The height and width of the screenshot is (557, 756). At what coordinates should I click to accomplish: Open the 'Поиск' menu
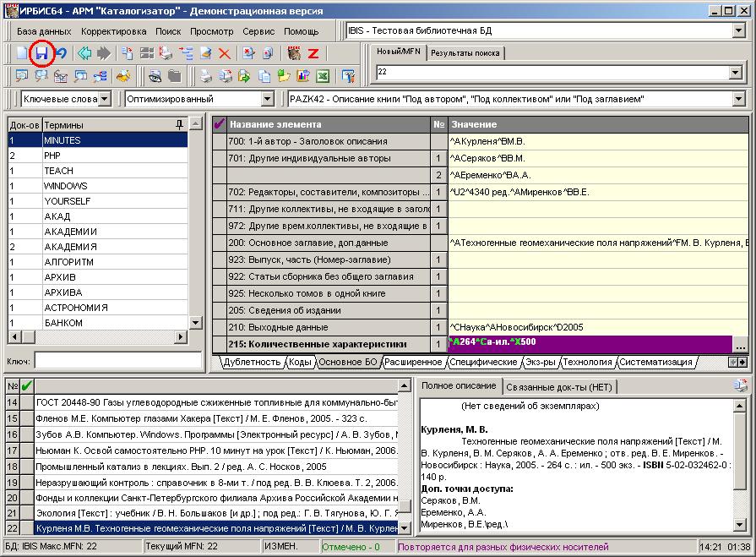pos(168,31)
